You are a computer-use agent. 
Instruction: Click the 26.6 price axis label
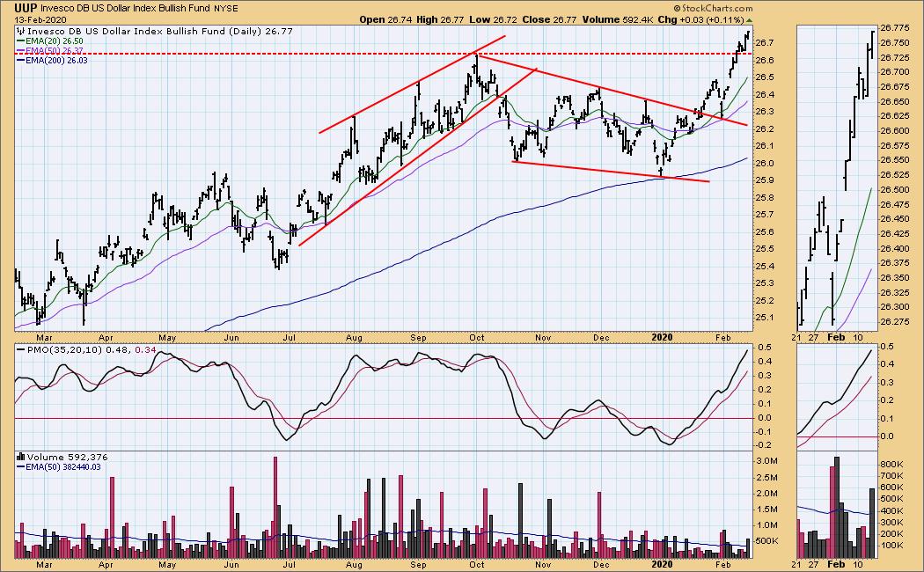(x=765, y=60)
